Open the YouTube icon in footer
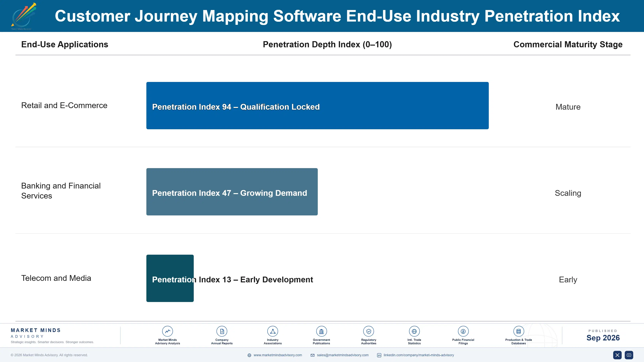 click(x=629, y=355)
